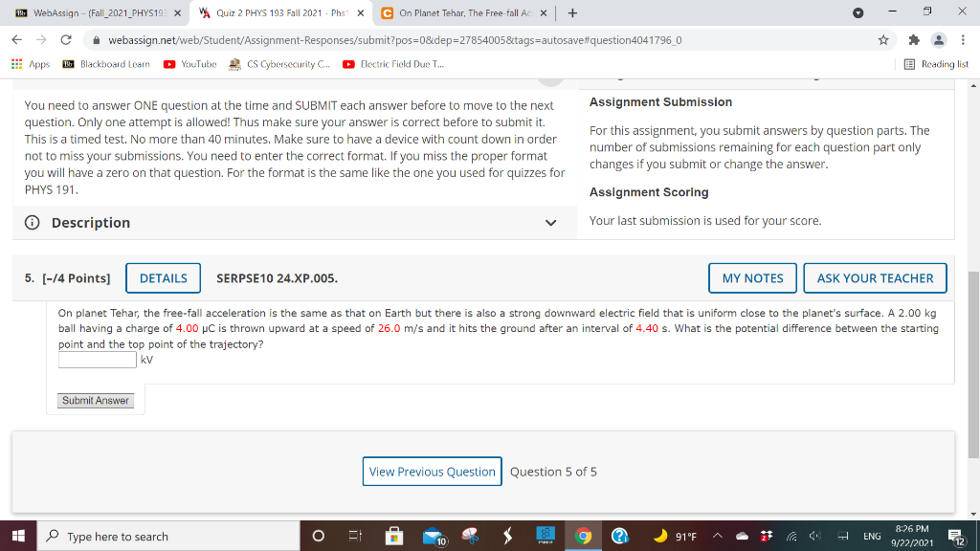Open the Windows Start menu

(17, 538)
